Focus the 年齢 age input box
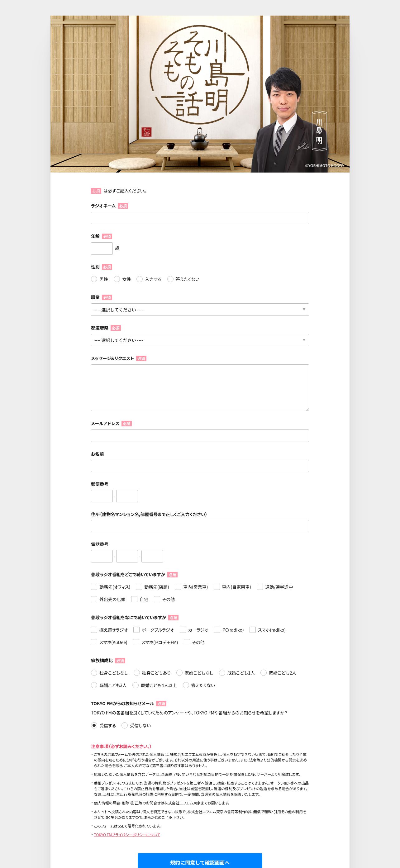 (102, 248)
